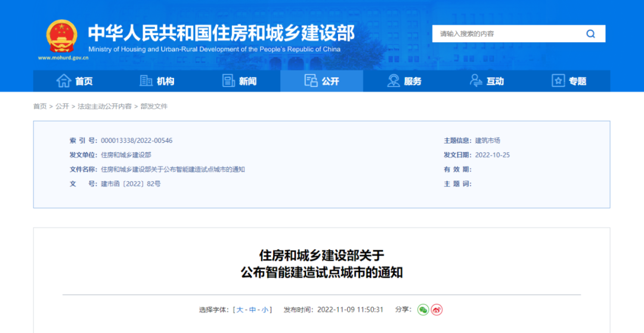Share article via Weibo icon
This screenshot has height=333, width=644.
[436, 310]
